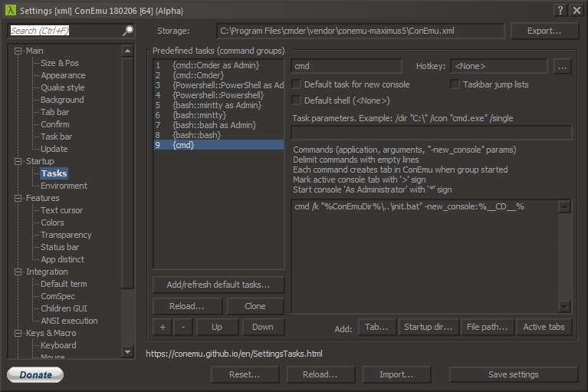Click Reset button at bottom
The image size is (588, 392).
[x=245, y=374]
